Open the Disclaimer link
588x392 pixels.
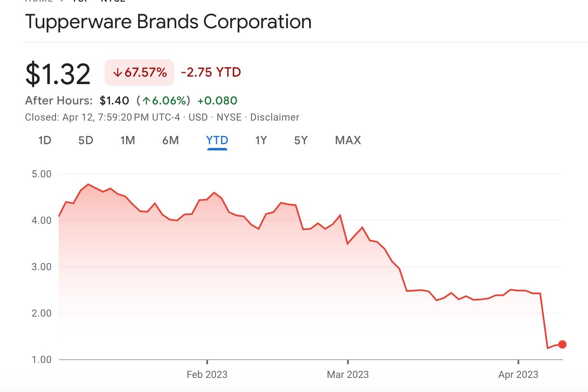pos(275,117)
